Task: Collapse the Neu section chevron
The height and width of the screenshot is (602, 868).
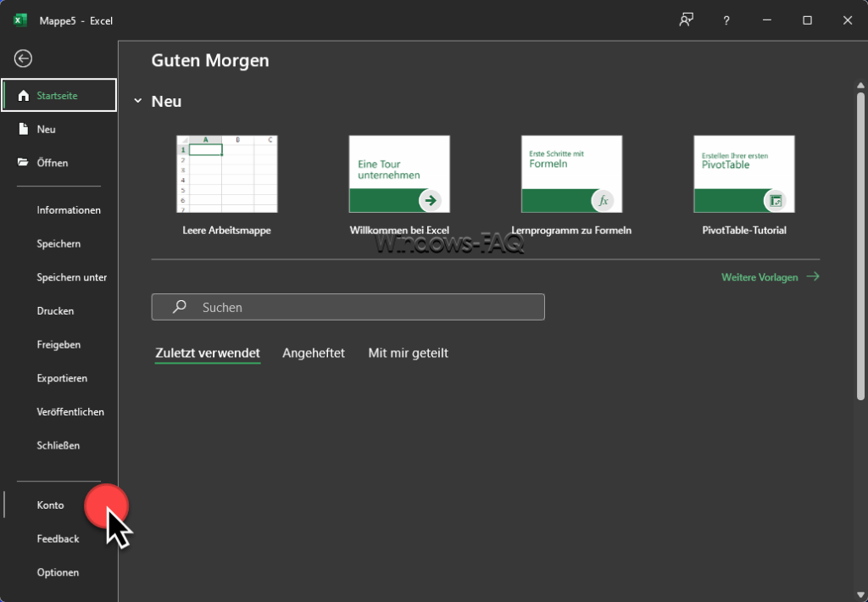Action: coord(137,101)
